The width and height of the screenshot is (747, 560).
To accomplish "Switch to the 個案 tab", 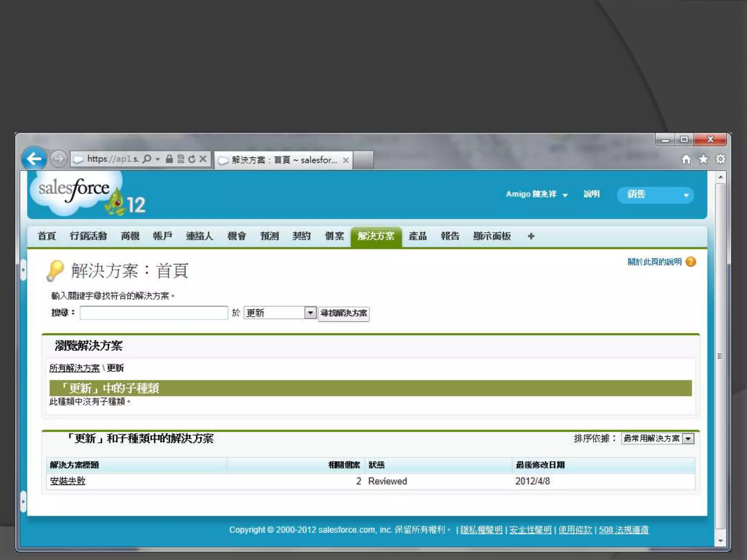I will coord(334,236).
